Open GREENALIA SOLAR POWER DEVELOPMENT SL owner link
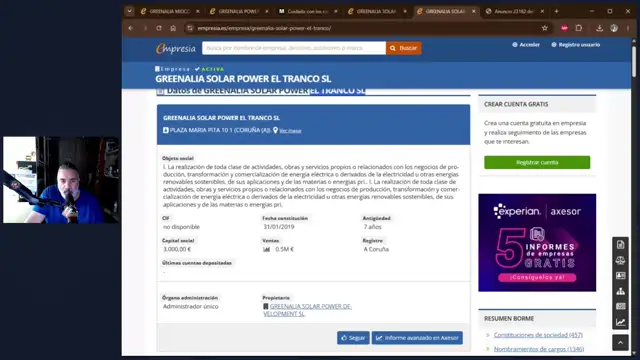Screen dimensions: 640x360 [307, 310]
